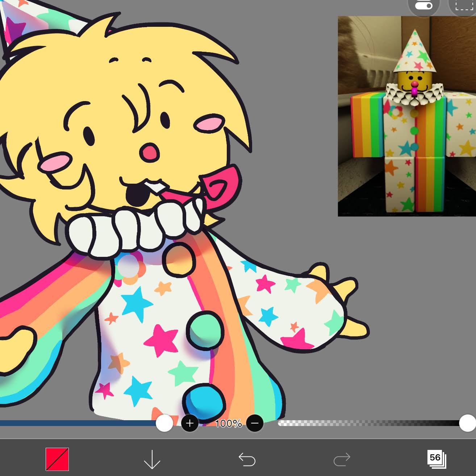Click the blue pom-pom button on costume
The image size is (476, 476).
[204, 401]
